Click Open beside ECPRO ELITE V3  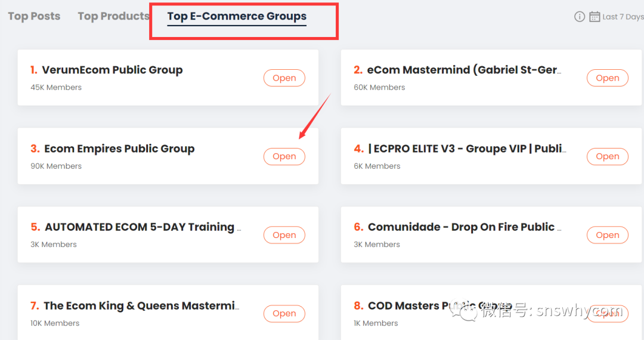click(x=608, y=156)
